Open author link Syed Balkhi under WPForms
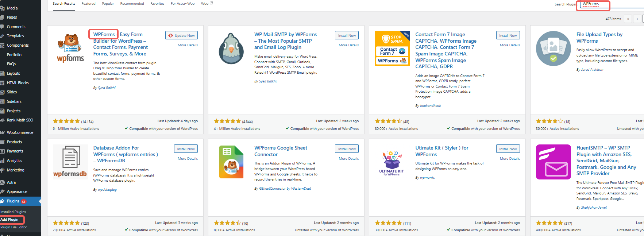The height and width of the screenshot is (236, 644). coord(107,88)
